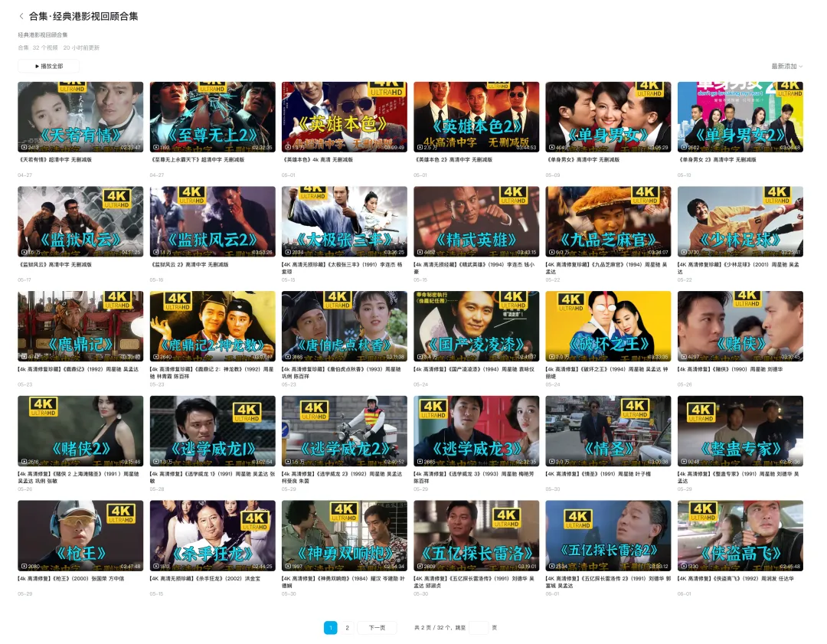Focus the 跳至 page number input field
This screenshot has height=644, width=827.
pos(479,628)
